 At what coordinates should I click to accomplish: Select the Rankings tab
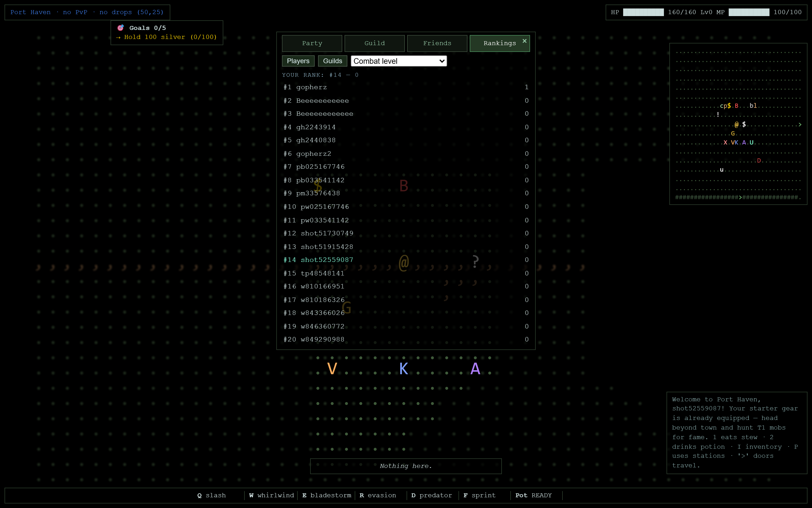(500, 43)
